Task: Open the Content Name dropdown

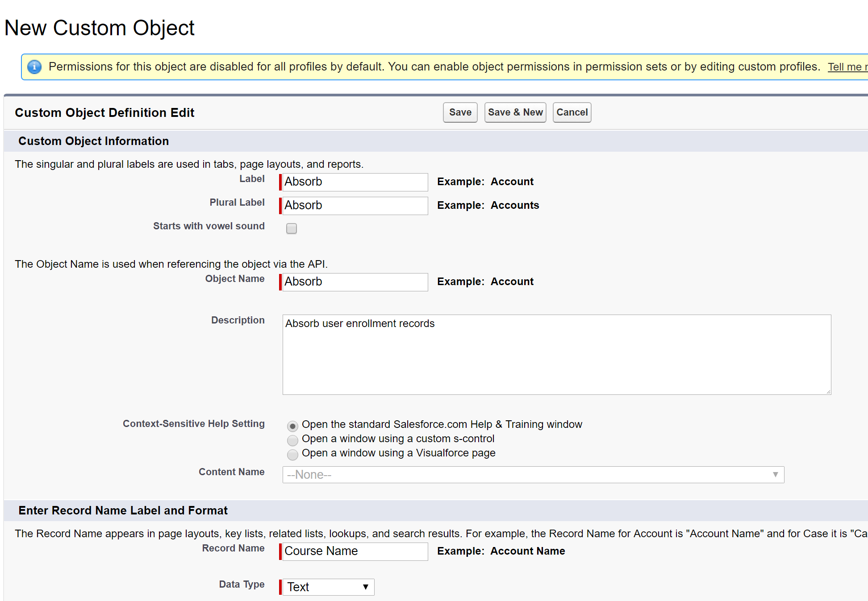Action: tap(533, 475)
